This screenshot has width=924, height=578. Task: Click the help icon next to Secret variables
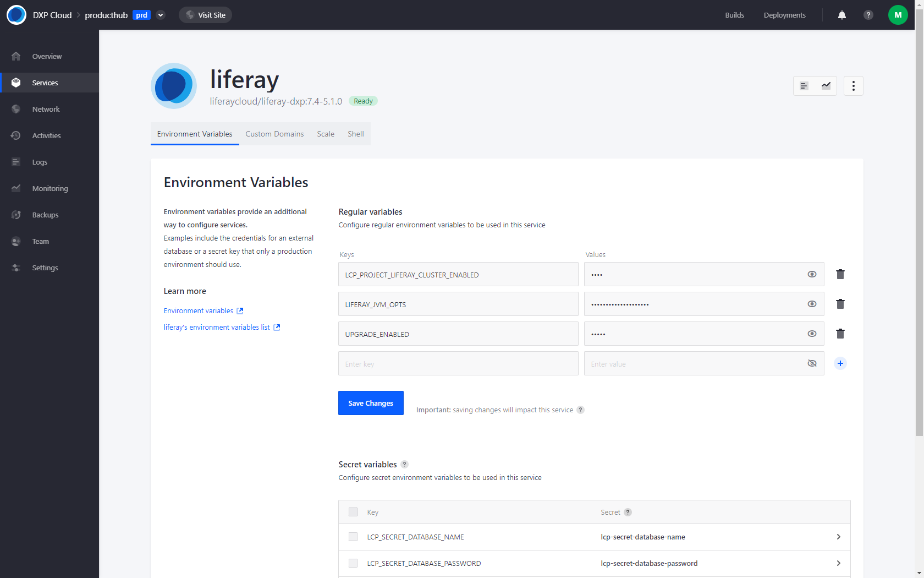pyautogui.click(x=404, y=464)
